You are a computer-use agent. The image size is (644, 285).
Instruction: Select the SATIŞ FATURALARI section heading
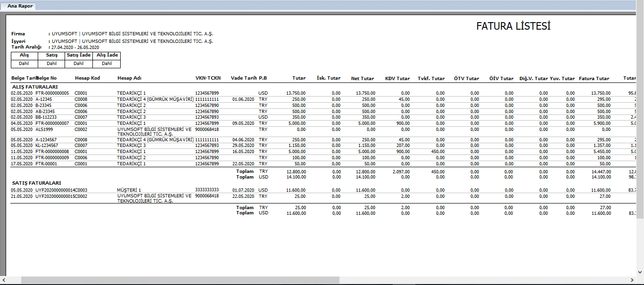pos(36,183)
